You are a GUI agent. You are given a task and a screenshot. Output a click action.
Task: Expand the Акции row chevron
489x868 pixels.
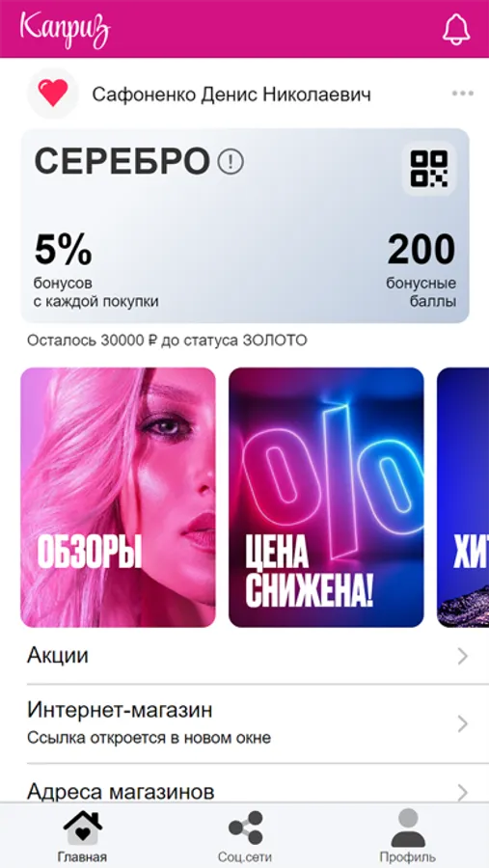tap(462, 657)
